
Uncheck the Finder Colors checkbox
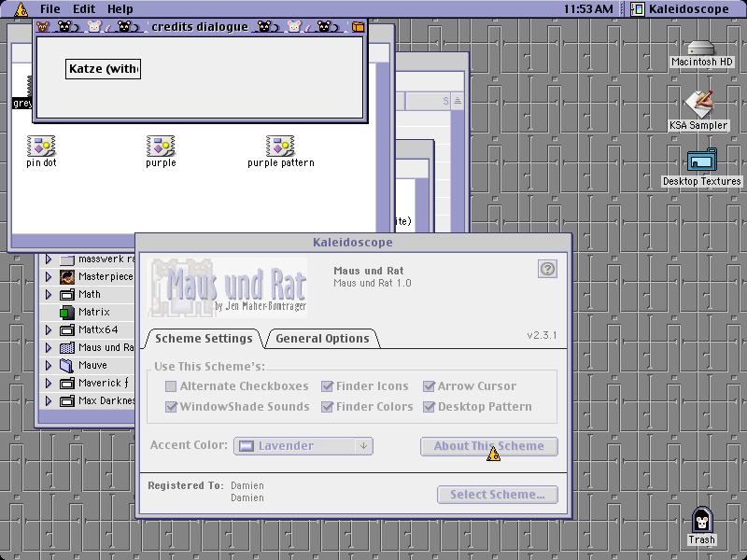coord(327,407)
